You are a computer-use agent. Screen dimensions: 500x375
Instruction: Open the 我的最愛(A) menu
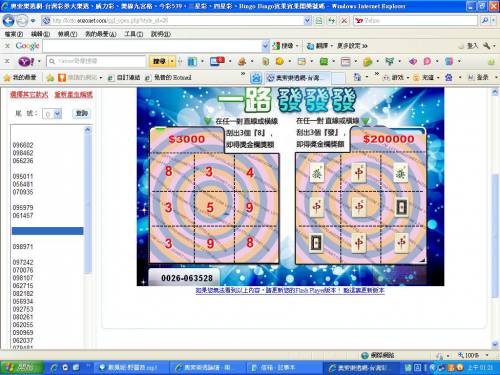pyautogui.click(x=101, y=34)
